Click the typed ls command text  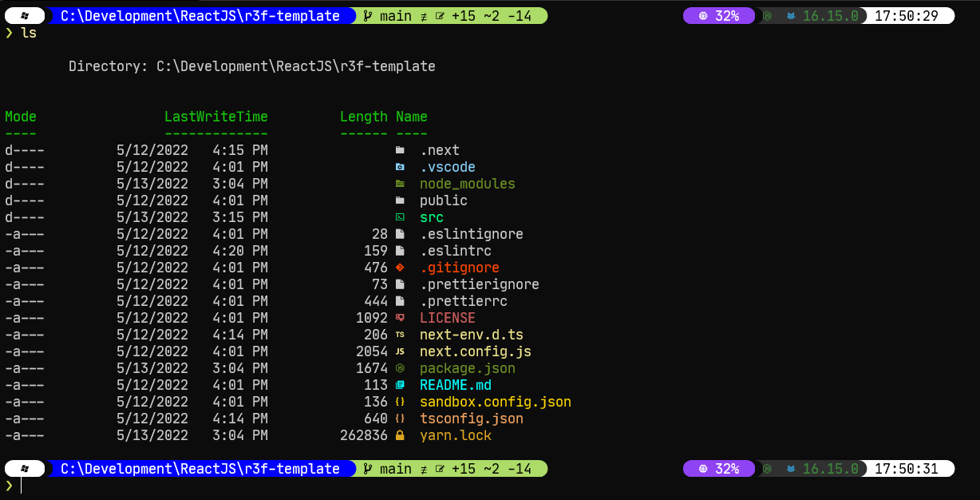(28, 33)
